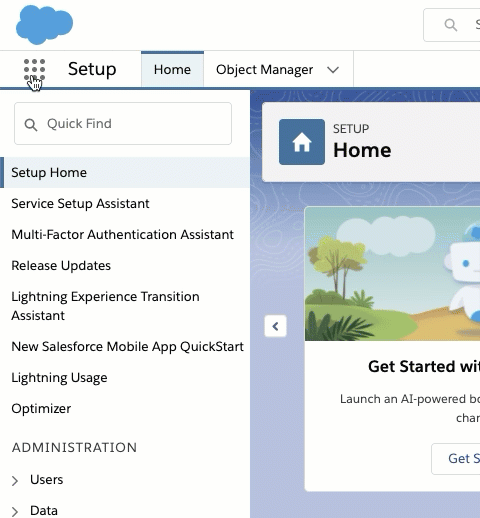The image size is (480, 518).
Task: Click the global search box
Action: pyautogui.click(x=452, y=25)
